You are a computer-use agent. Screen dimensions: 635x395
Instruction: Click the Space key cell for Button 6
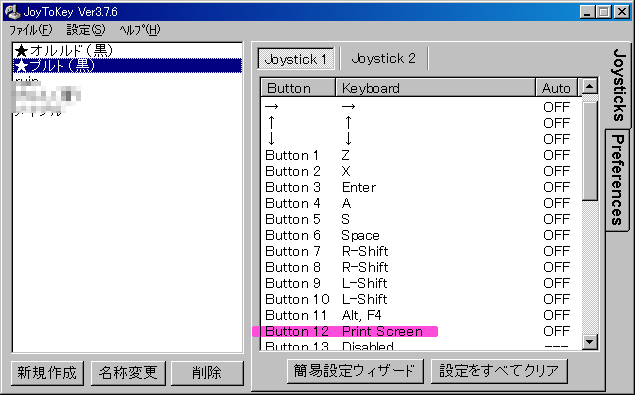click(x=360, y=235)
